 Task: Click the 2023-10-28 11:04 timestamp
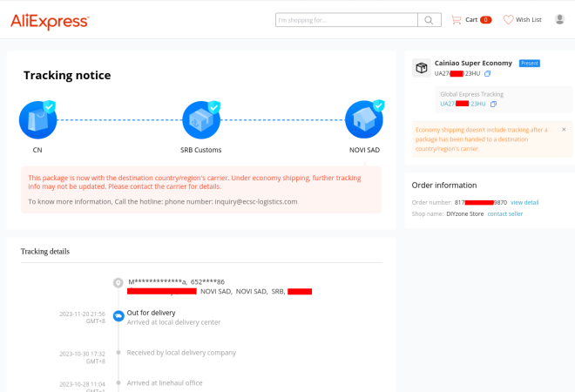tap(82, 384)
